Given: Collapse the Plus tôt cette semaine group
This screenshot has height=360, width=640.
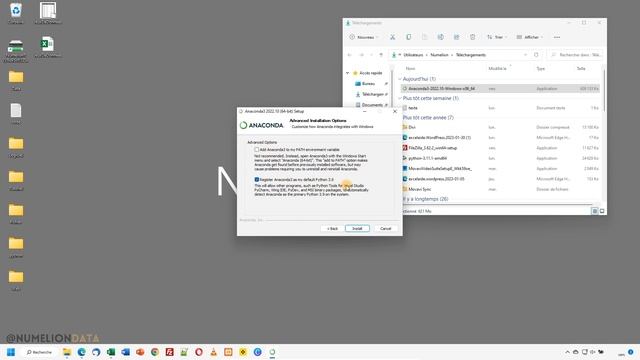Looking at the screenshot, I should point(400,98).
